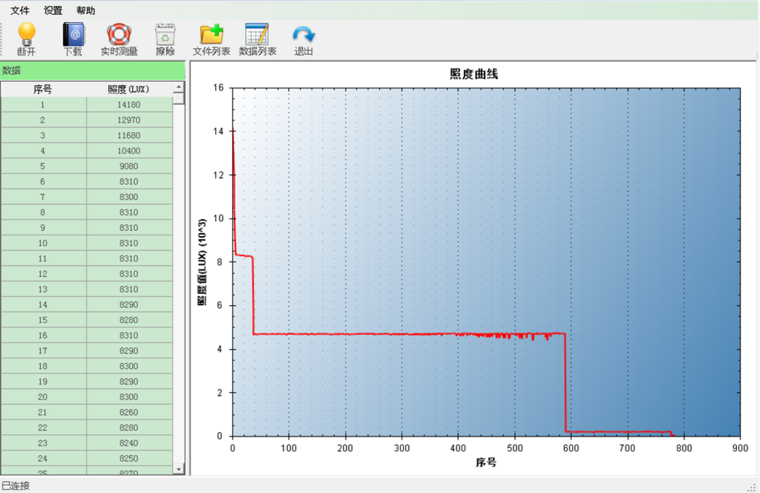Open the 文件列表 file list

tap(211, 36)
